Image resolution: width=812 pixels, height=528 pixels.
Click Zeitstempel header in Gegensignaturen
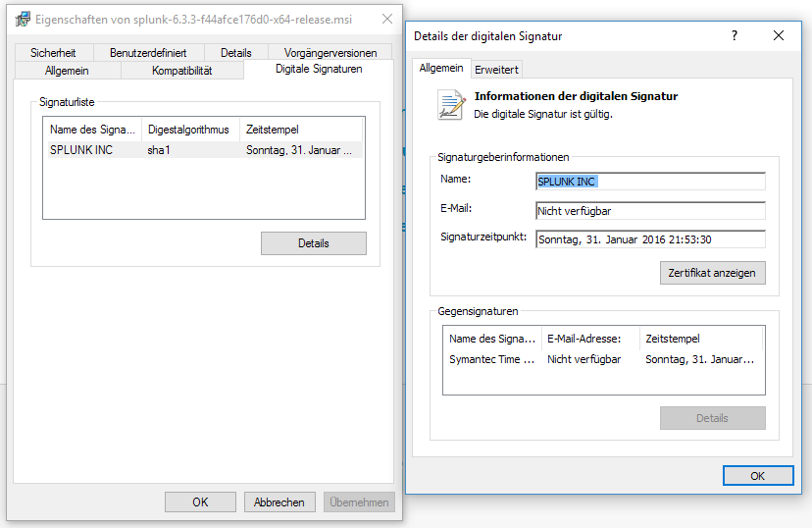point(701,339)
